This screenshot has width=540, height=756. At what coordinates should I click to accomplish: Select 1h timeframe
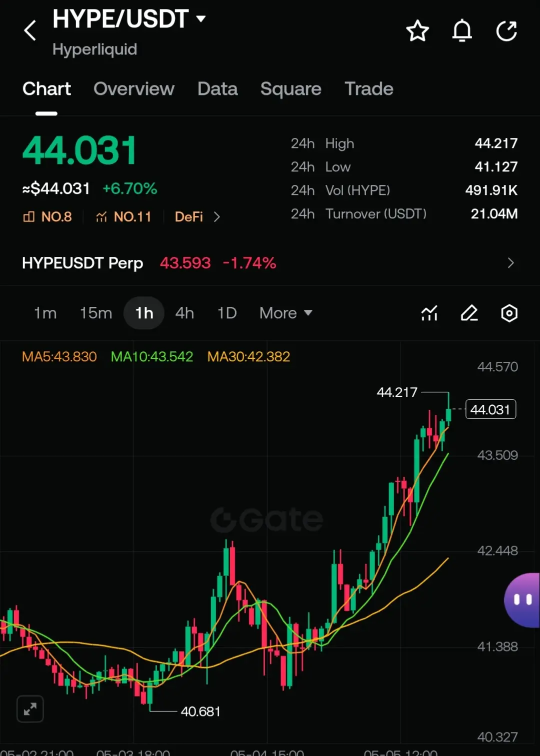144,313
